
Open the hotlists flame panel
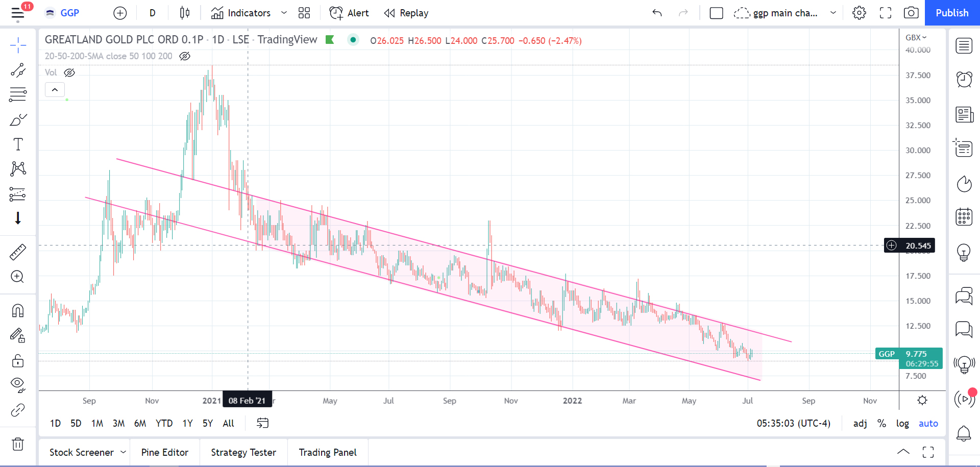pos(964,184)
